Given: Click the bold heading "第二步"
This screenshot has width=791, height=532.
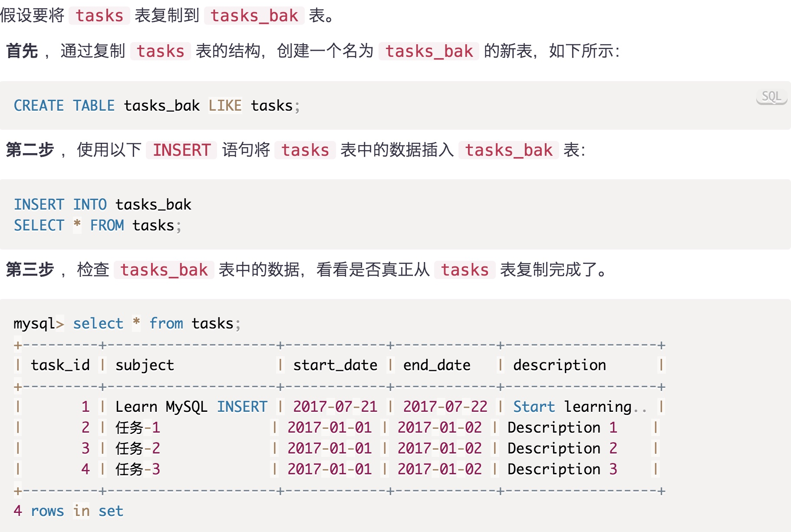Looking at the screenshot, I should pyautogui.click(x=30, y=150).
